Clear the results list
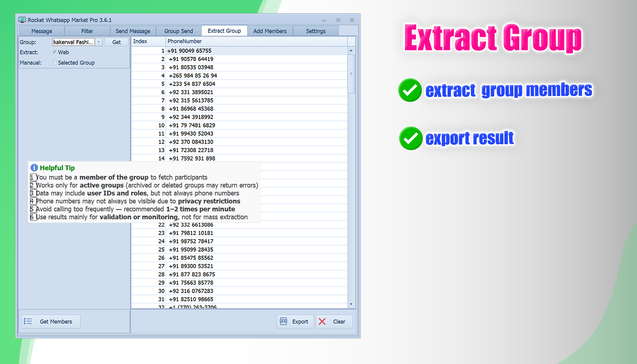Screen dimensions: 637x364 click(x=334, y=322)
